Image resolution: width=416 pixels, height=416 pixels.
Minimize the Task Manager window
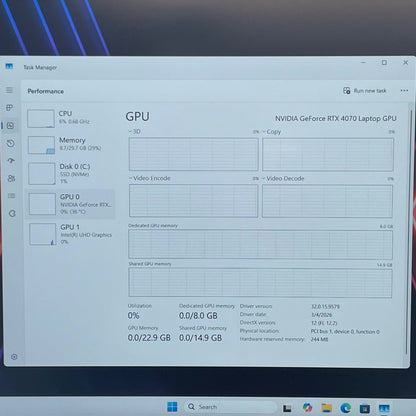[363, 62]
